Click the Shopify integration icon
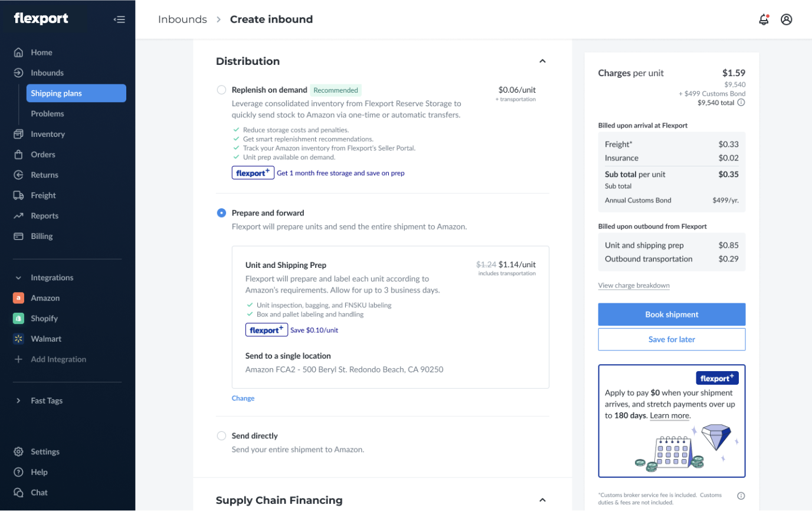This screenshot has width=812, height=511. (18, 319)
